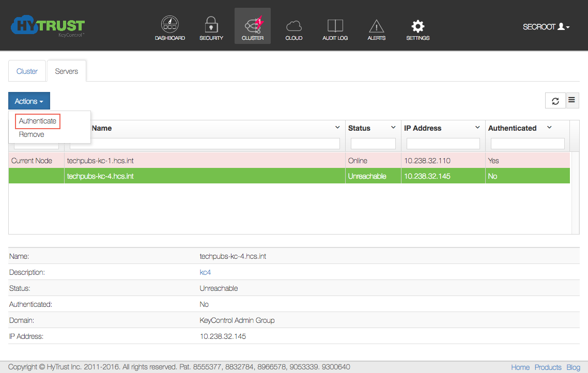The height and width of the screenshot is (373, 588).
Task: Open the IP Address column chevron
Action: (477, 128)
